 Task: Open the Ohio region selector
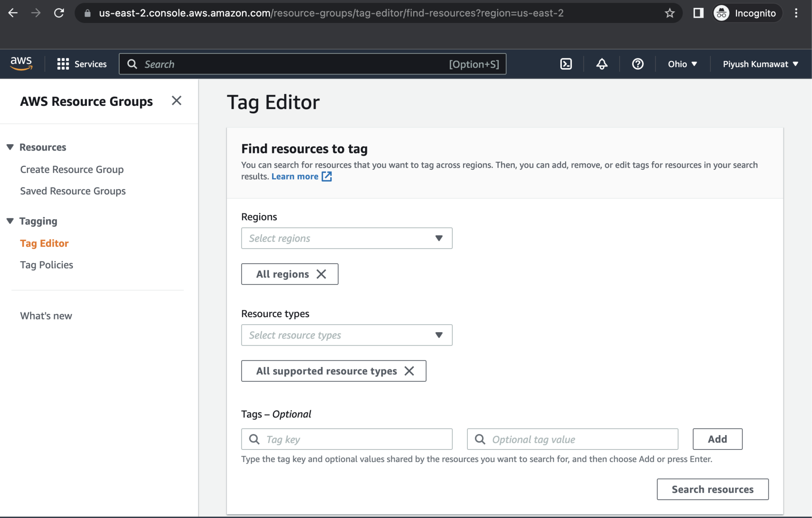tap(682, 64)
